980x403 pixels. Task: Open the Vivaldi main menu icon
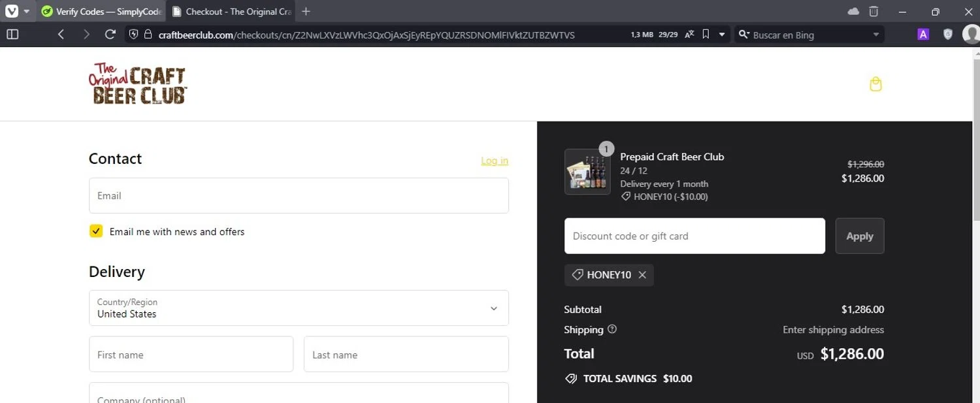tap(12, 11)
